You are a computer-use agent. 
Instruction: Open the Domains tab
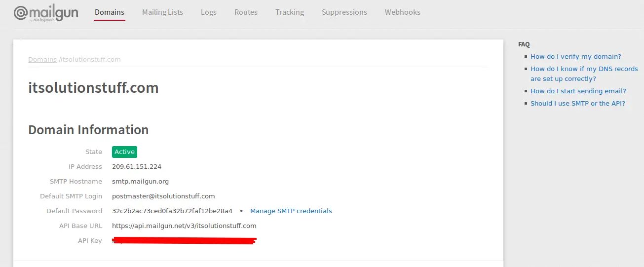[x=110, y=12]
